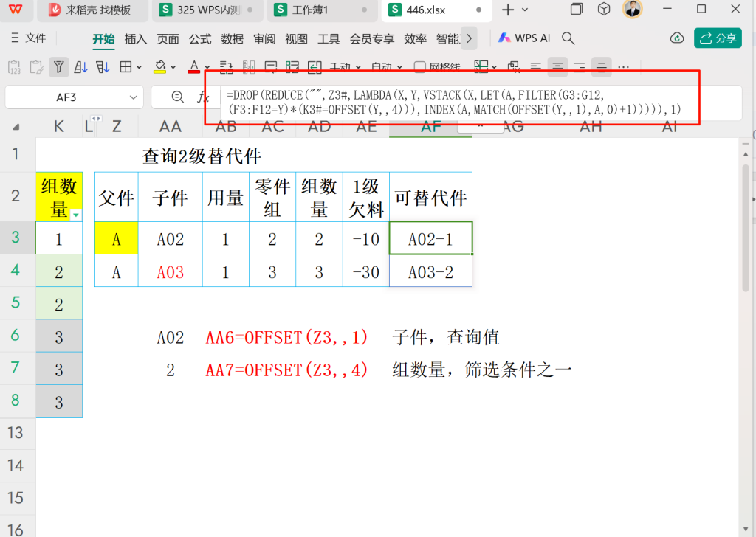The height and width of the screenshot is (537, 756).
Task: Click the green checkbox list icon
Action: (x=292, y=67)
